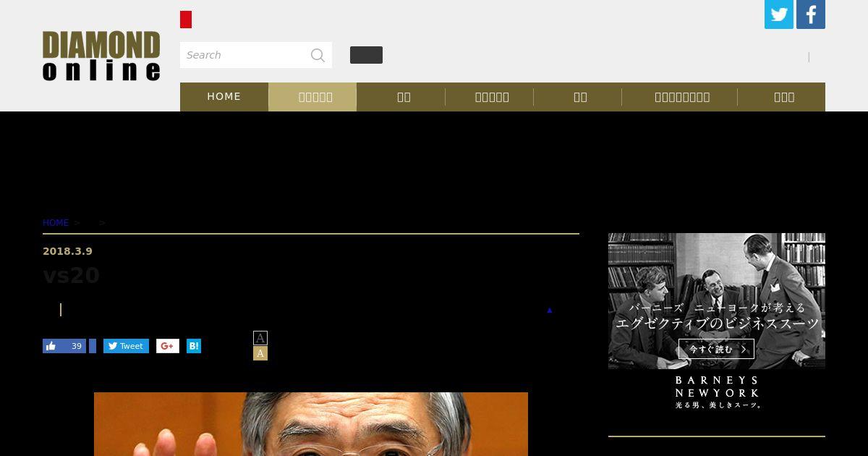
Task: Share the article via the G+ button
Action: [168, 346]
